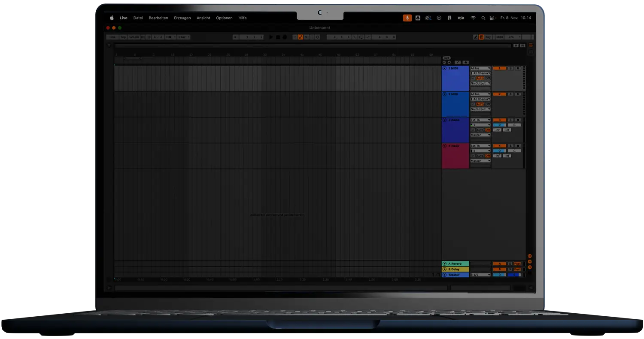The height and width of the screenshot is (339, 644).
Task: Open the '1 Bar' quantization menu
Action: tap(184, 37)
